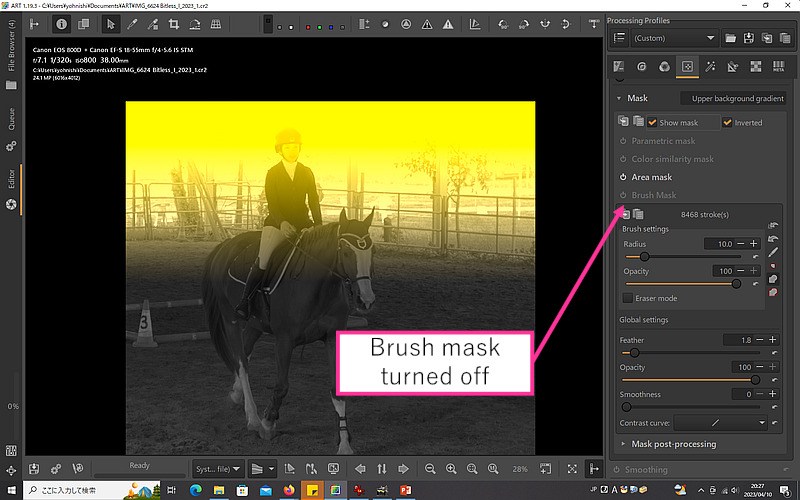The image size is (800, 500).
Task: Zoom out using the magnifier minus icon
Action: click(x=430, y=468)
